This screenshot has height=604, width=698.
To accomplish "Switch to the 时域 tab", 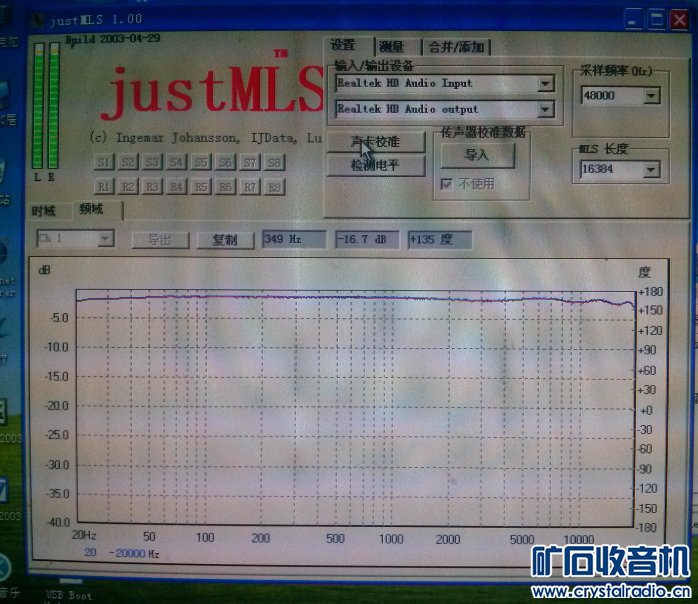I will tap(44, 211).
